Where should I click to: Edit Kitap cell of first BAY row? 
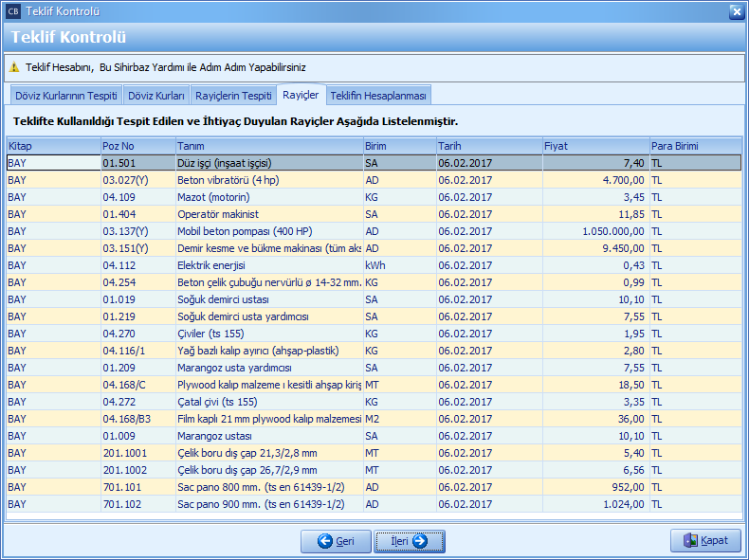52,163
